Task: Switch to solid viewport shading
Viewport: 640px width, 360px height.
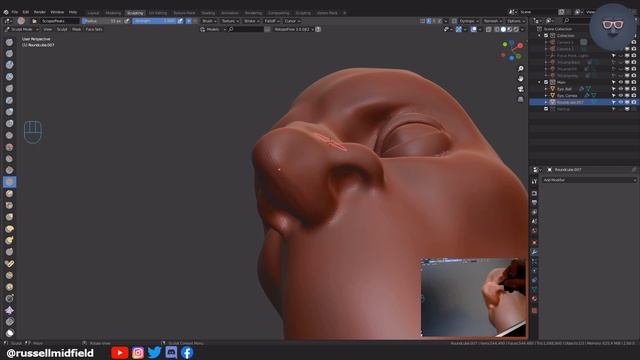Action: coord(503,29)
